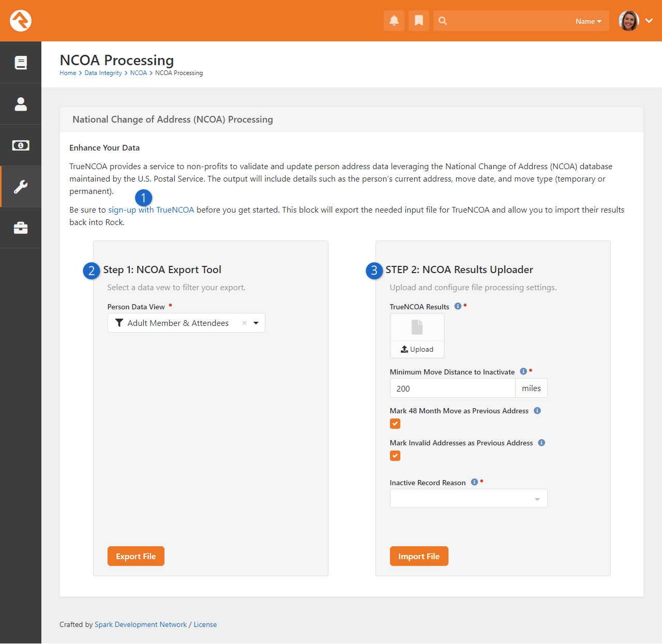Edit the Minimum Move Distance value field
Screen dimensions: 662x644
coord(453,388)
